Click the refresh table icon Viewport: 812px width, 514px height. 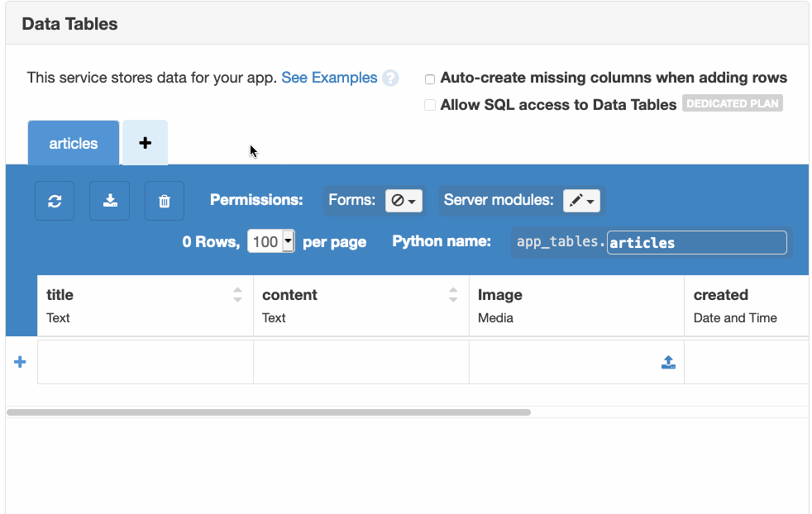pyautogui.click(x=55, y=201)
